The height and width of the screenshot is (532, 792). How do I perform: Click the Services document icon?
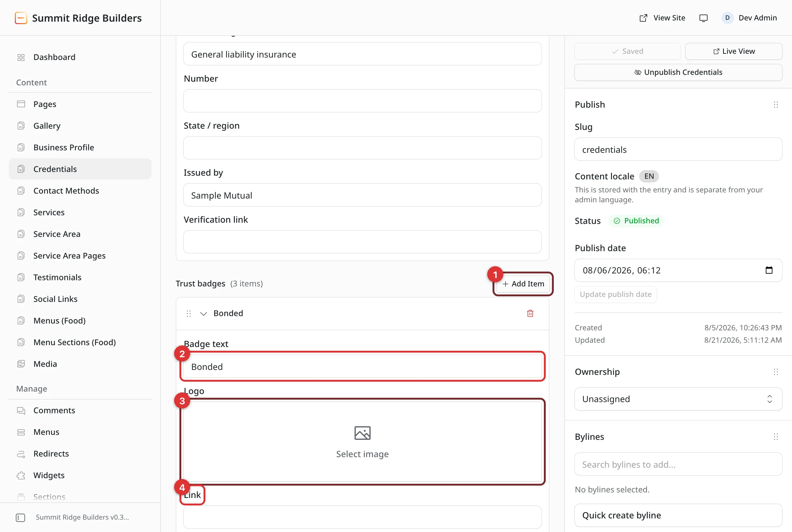click(x=21, y=212)
